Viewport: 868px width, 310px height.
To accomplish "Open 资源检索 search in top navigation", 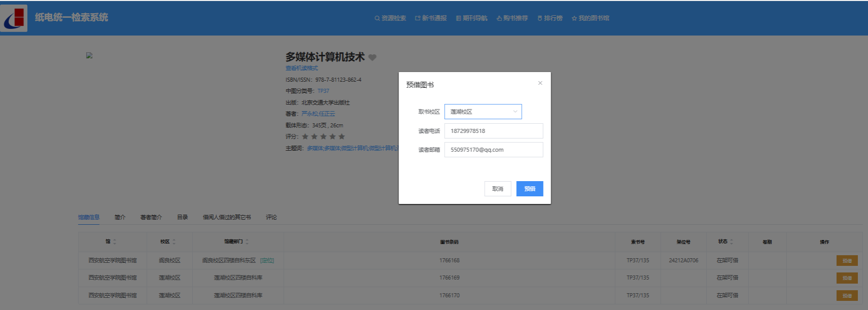I will click(390, 18).
